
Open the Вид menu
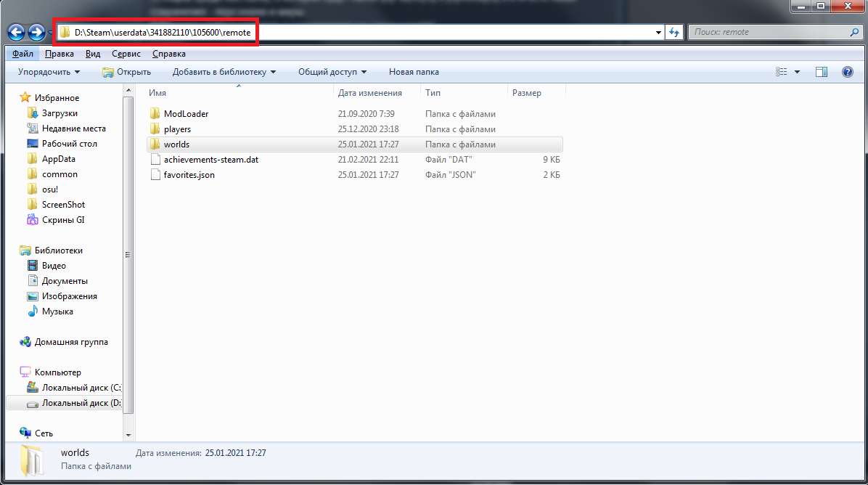pos(92,54)
